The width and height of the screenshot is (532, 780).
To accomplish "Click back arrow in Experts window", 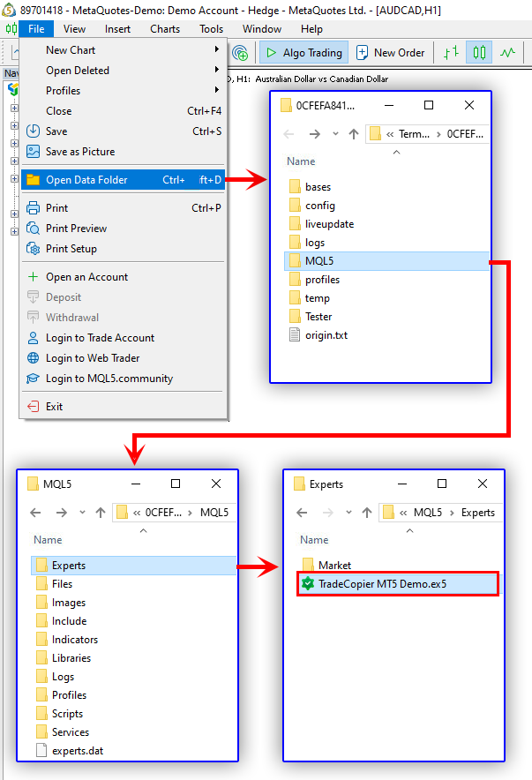I will coord(302,513).
